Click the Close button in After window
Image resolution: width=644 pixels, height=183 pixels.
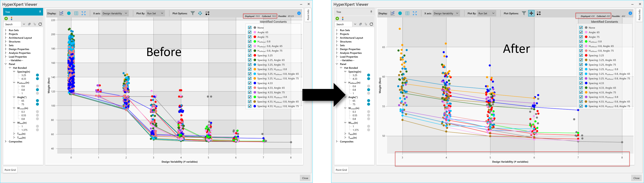click(636, 178)
